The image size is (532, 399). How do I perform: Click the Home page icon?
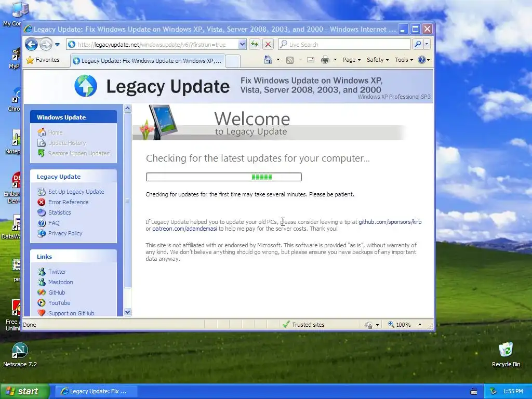[268, 60]
